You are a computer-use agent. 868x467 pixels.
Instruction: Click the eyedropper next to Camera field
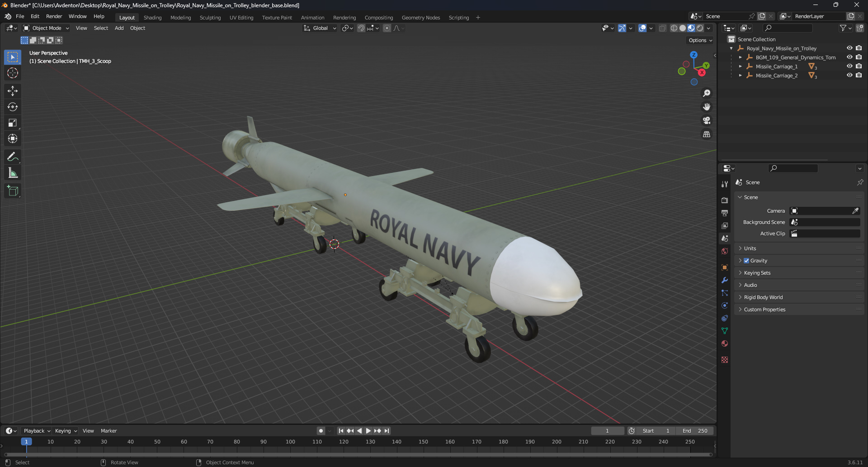(855, 211)
